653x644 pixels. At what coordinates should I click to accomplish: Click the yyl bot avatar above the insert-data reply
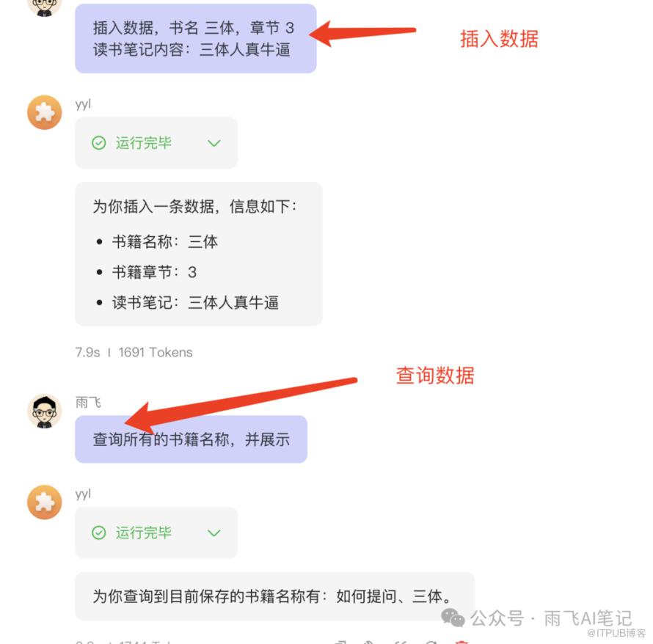click(x=45, y=112)
